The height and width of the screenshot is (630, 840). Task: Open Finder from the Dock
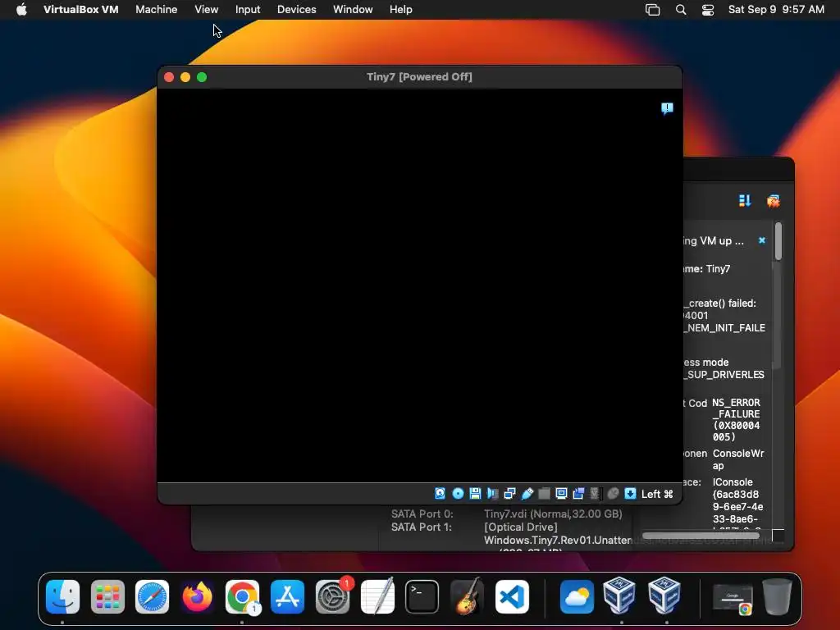[62, 596]
